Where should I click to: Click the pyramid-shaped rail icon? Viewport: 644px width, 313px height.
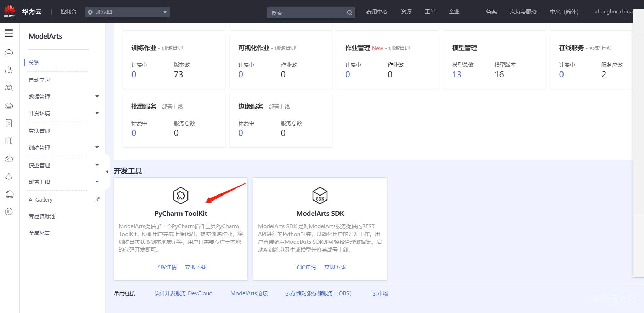pyautogui.click(x=9, y=176)
